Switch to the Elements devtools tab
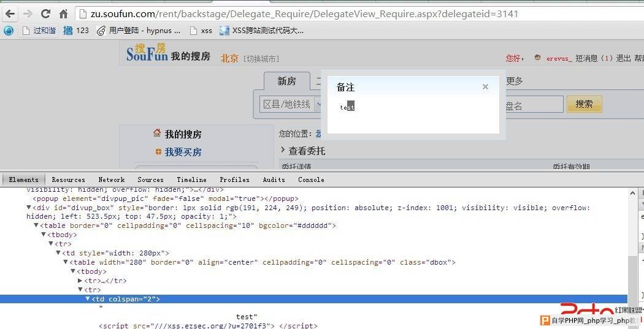The image size is (644, 329). (x=23, y=180)
